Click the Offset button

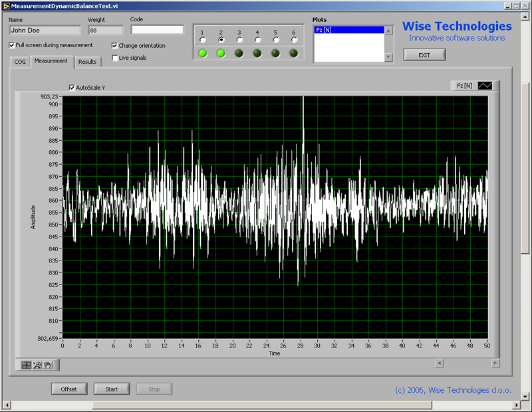[x=69, y=389]
